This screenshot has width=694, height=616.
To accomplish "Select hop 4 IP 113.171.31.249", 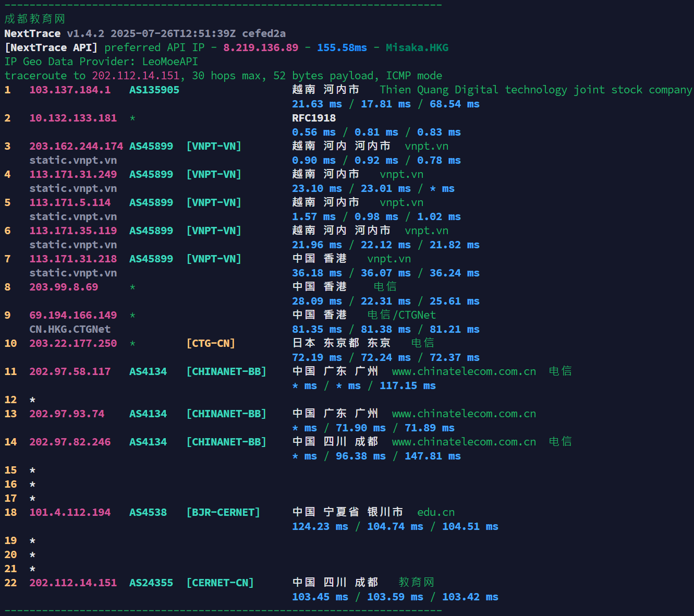I will [x=73, y=174].
